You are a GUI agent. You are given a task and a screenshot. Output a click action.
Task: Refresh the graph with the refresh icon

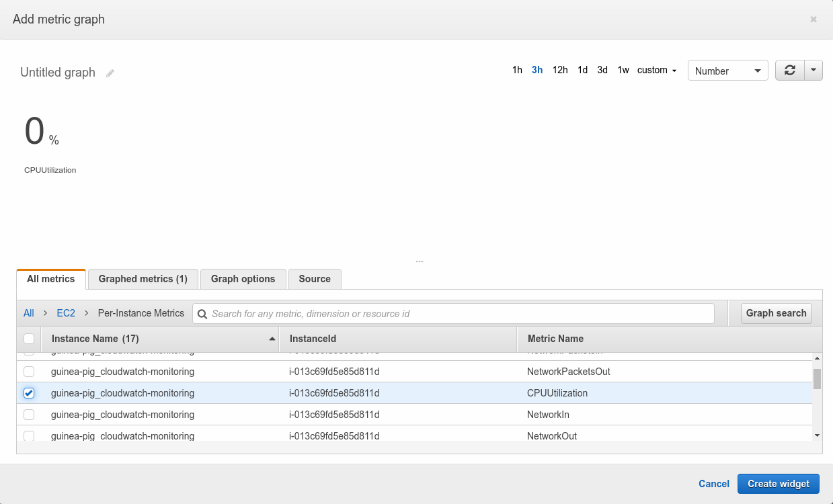(x=790, y=71)
